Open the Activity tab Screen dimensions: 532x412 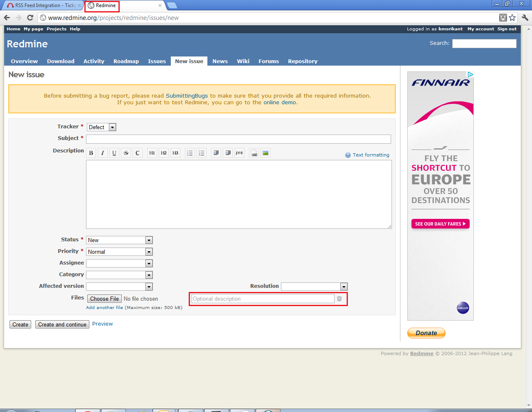[94, 61]
